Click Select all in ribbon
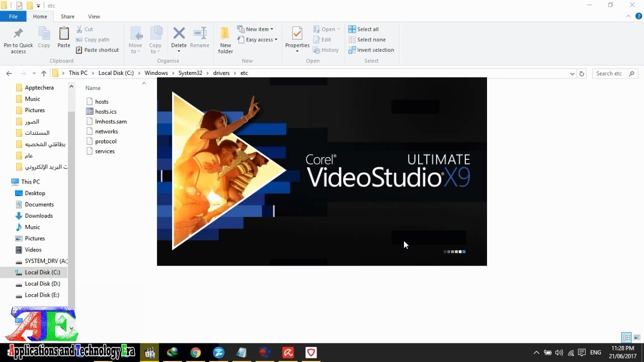Screen dimensions: 644x362 tap(363, 29)
